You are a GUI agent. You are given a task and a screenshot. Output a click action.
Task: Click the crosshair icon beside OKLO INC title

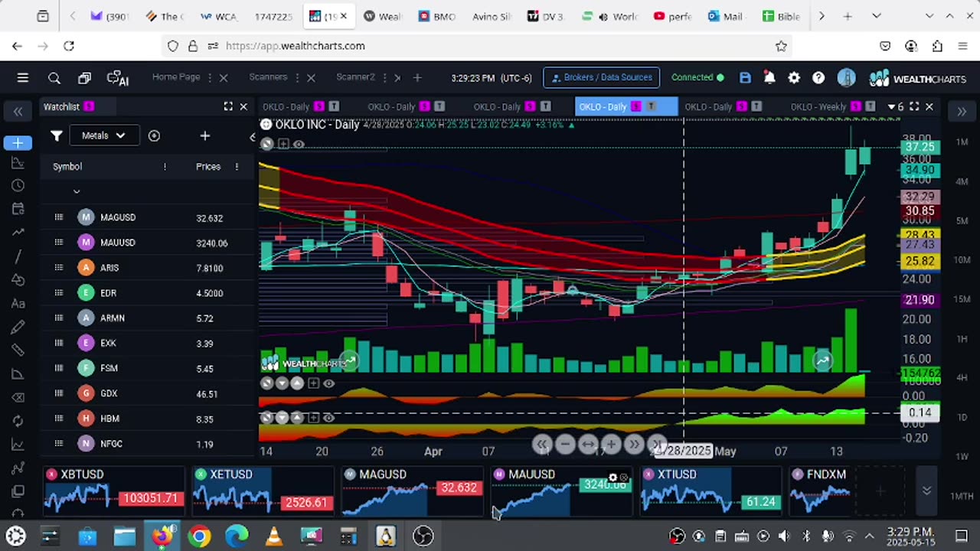click(266, 124)
